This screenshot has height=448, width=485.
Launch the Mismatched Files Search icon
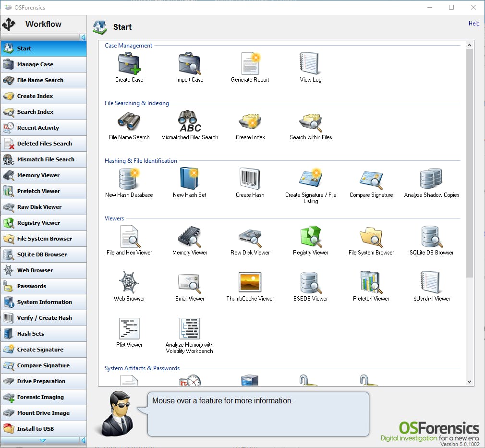[x=190, y=121]
